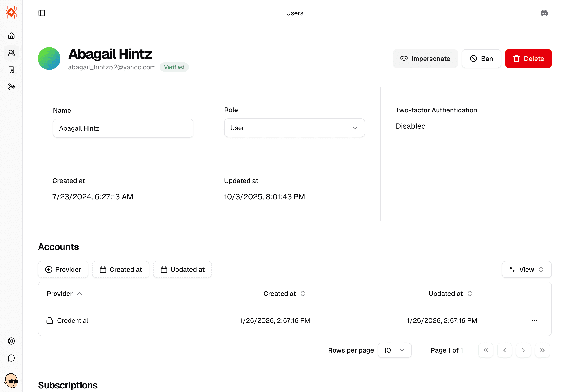Click the profile avatar in sidebar
This screenshot has height=392, width=567.
[11, 380]
